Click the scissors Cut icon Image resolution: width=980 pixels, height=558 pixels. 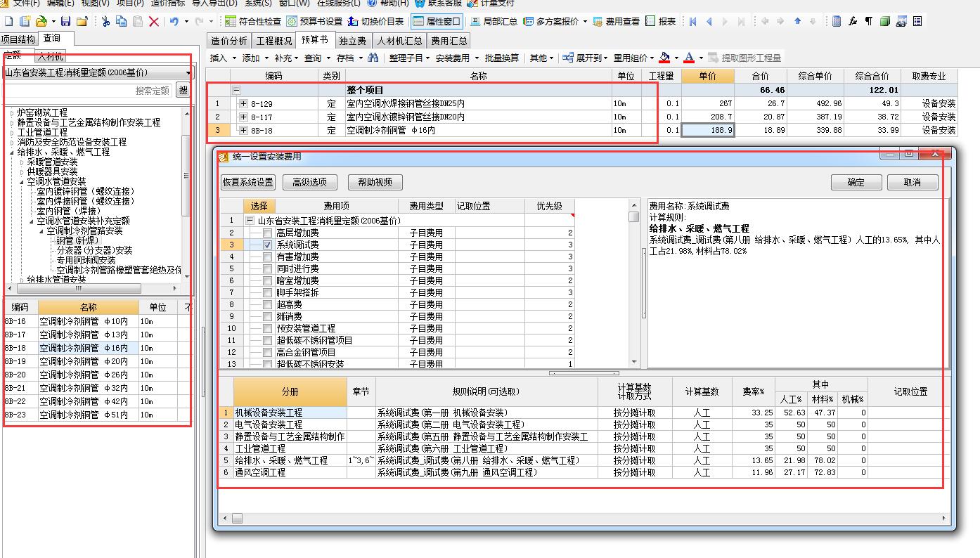click(105, 22)
